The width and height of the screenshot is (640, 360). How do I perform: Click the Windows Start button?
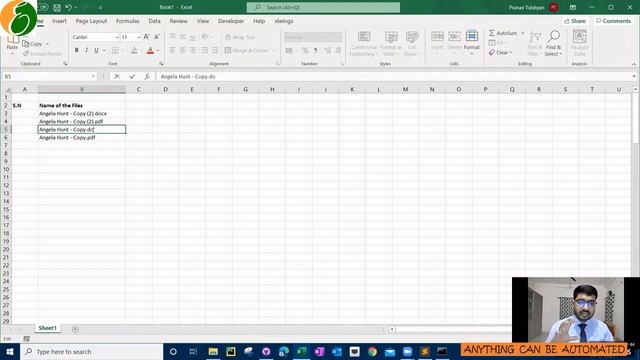[10, 351]
